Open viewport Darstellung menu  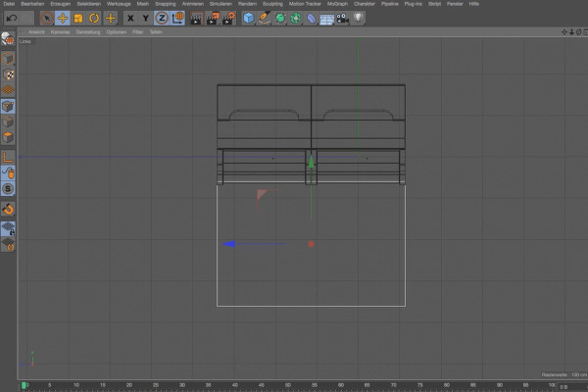pos(88,32)
